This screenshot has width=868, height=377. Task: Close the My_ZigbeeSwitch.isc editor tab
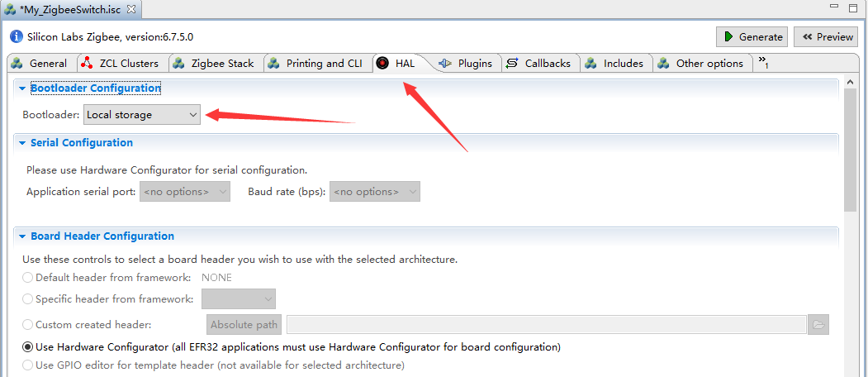click(130, 9)
